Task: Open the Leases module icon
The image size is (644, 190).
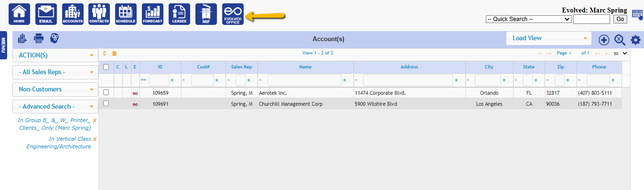Action: click(179, 14)
